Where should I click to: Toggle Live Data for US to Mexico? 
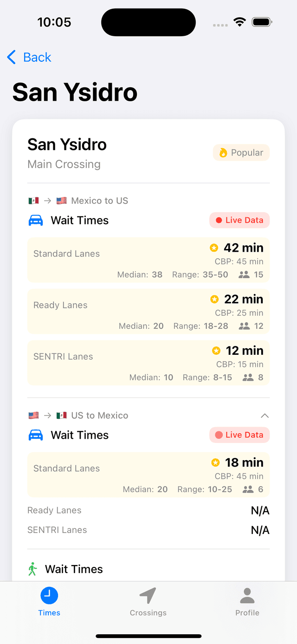coord(239,435)
